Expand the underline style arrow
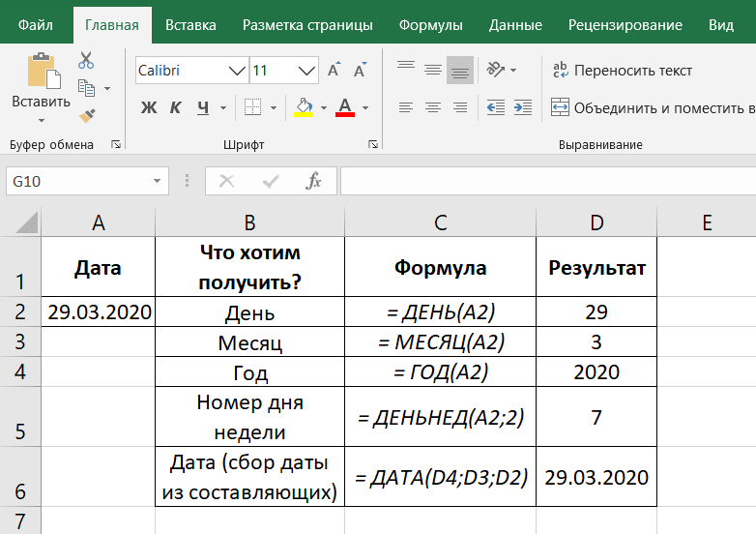Screen dimensions: 756x534 (x=223, y=107)
